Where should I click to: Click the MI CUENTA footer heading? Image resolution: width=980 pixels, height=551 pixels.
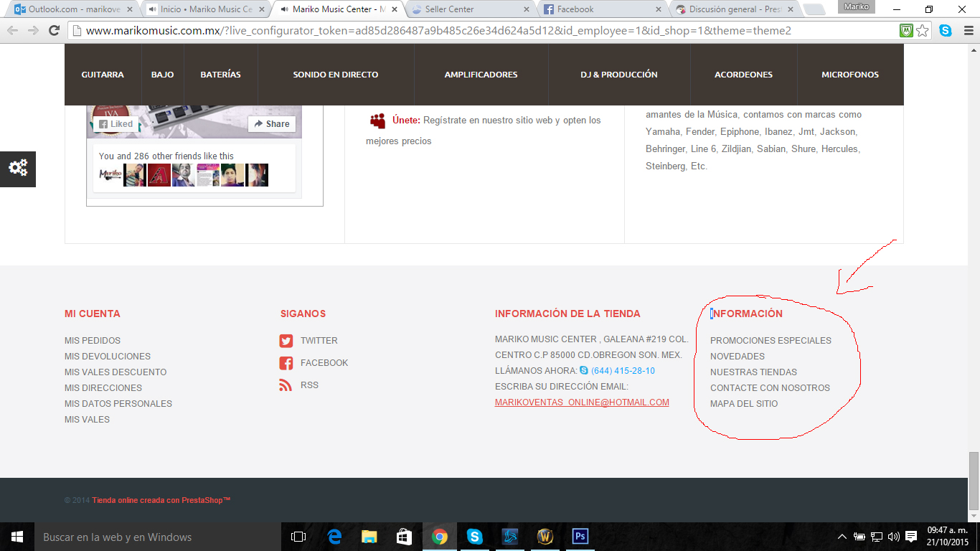(93, 314)
